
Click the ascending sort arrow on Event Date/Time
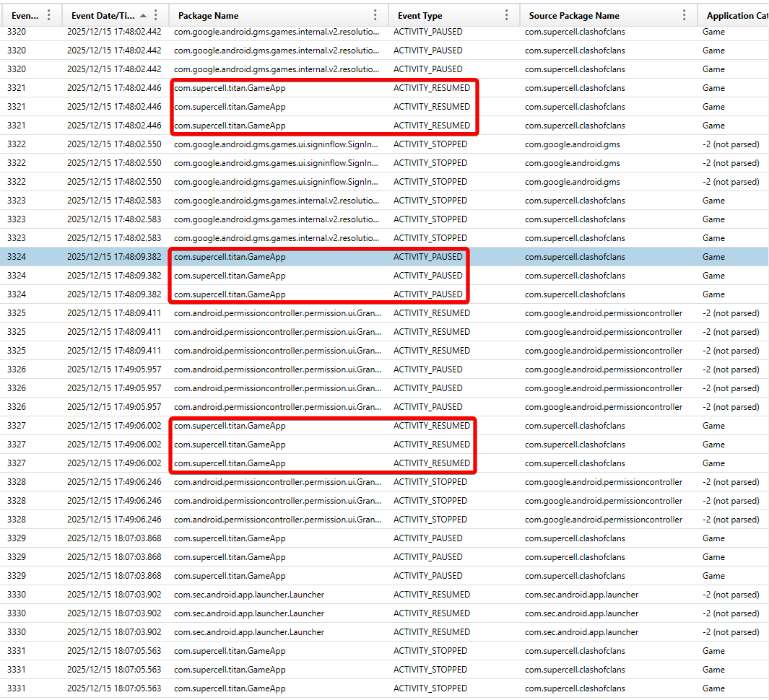click(143, 16)
